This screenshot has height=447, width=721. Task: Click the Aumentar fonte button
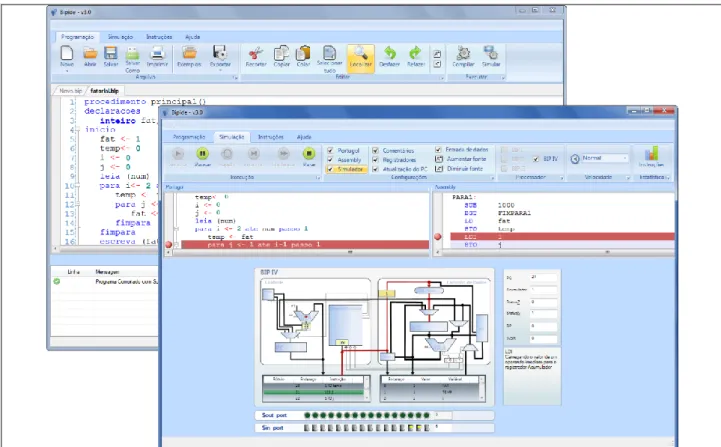pyautogui.click(x=461, y=159)
